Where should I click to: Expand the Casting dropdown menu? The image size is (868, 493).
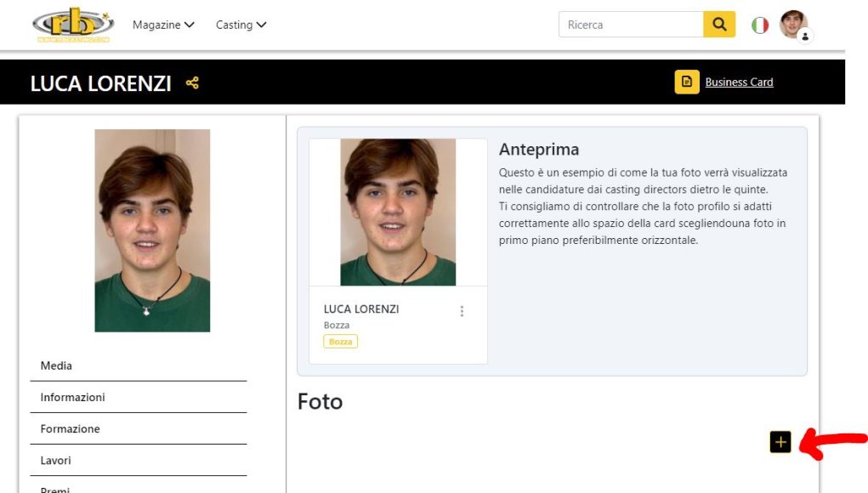coord(241,25)
